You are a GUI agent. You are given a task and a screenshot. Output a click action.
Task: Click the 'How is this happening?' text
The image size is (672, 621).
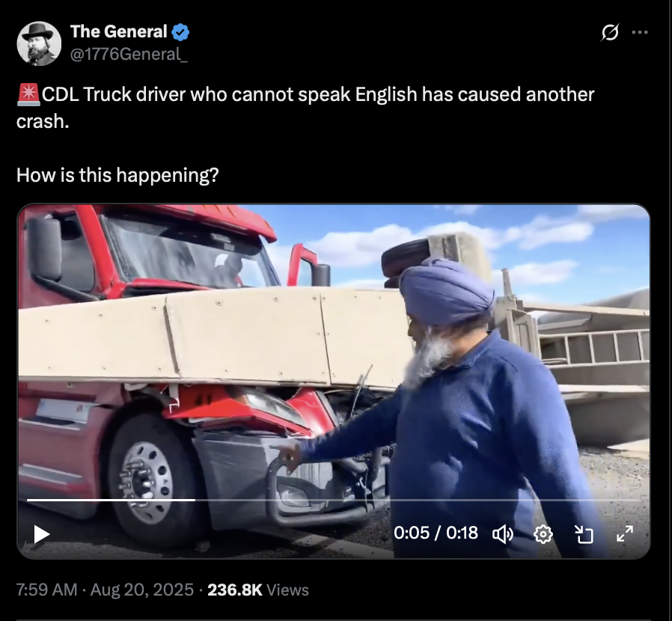click(117, 175)
